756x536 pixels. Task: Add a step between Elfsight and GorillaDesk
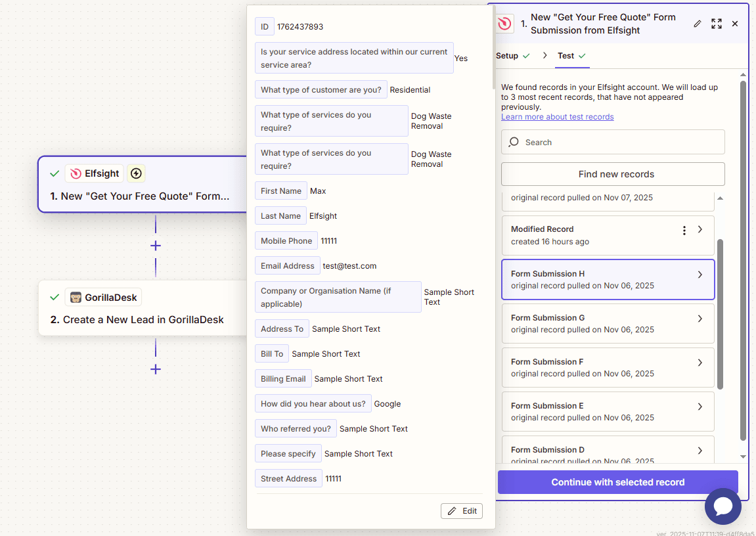point(155,246)
